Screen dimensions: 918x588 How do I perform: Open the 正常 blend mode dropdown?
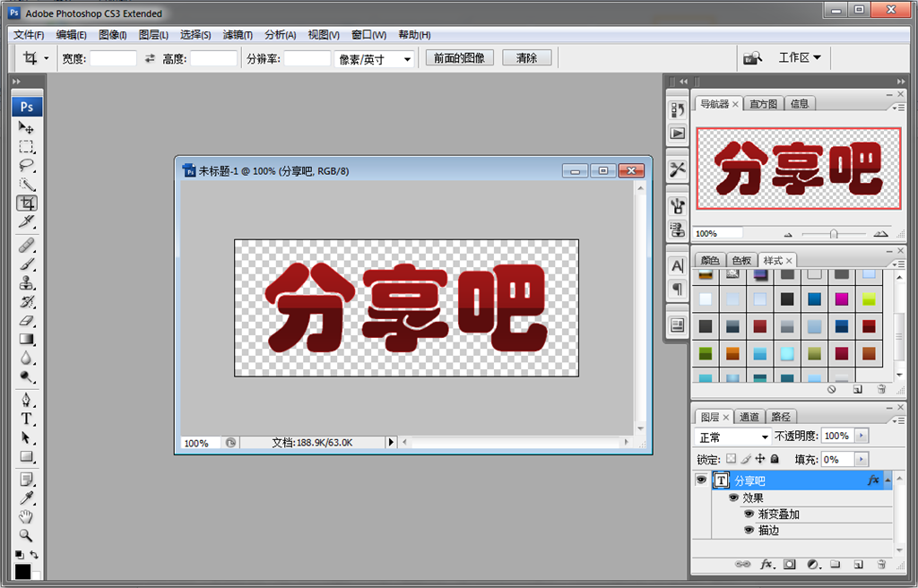[733, 437]
